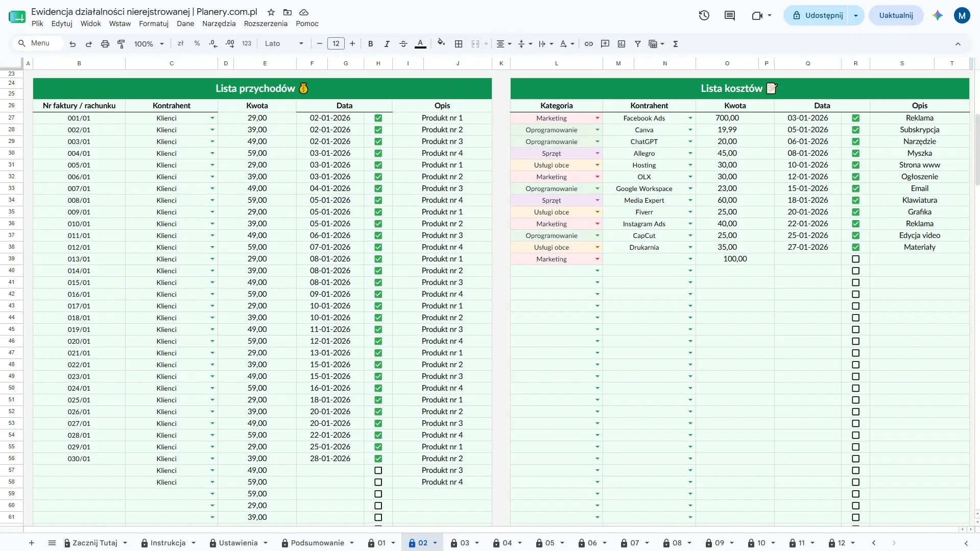
Task: Apply italic formatting to selection
Action: coord(387,44)
